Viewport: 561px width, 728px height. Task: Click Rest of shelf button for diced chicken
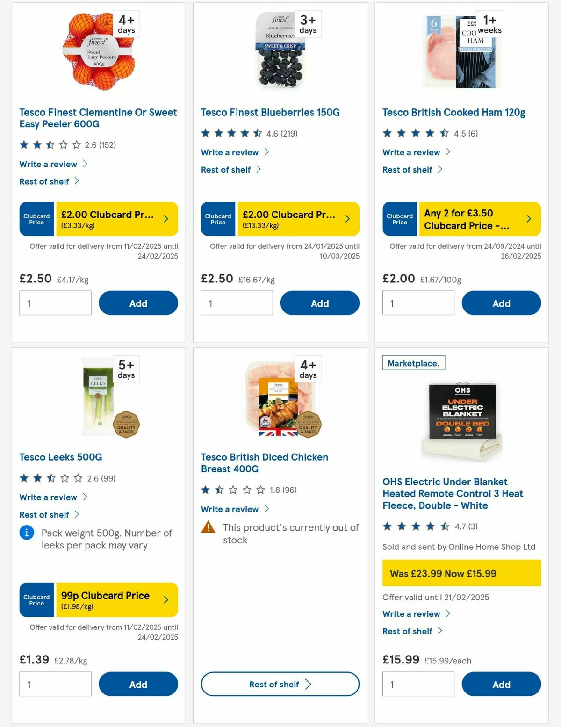click(280, 684)
